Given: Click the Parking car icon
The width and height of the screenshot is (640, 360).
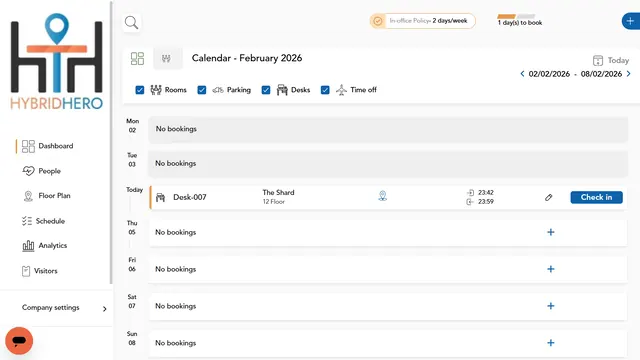Looking at the screenshot, I should 218,90.
